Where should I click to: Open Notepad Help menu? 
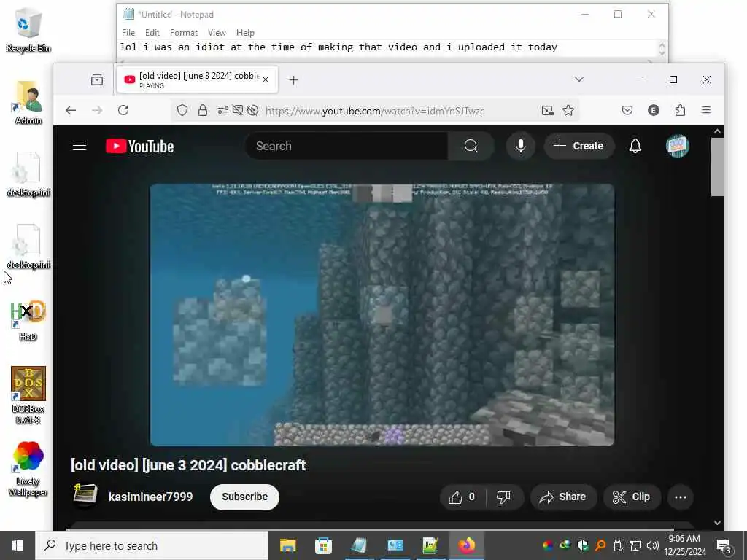pyautogui.click(x=245, y=32)
